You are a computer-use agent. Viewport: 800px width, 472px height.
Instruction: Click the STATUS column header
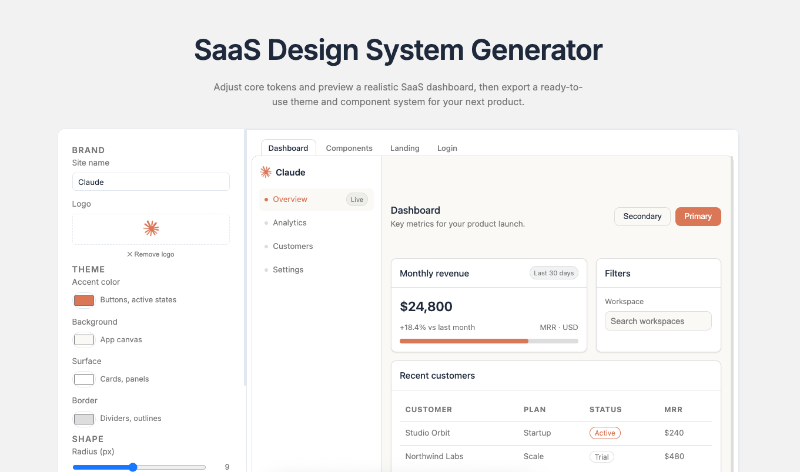click(606, 409)
